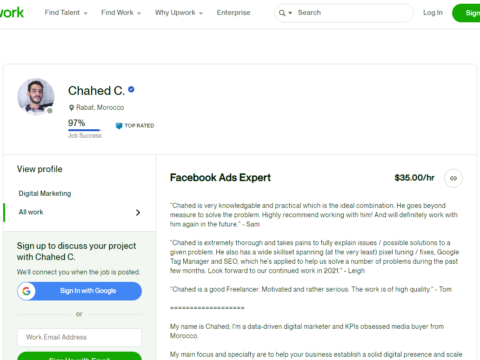Viewport: 480px width, 360px height.
Task: Click the location pin beside Rabat, Morocco
Action: pos(71,108)
